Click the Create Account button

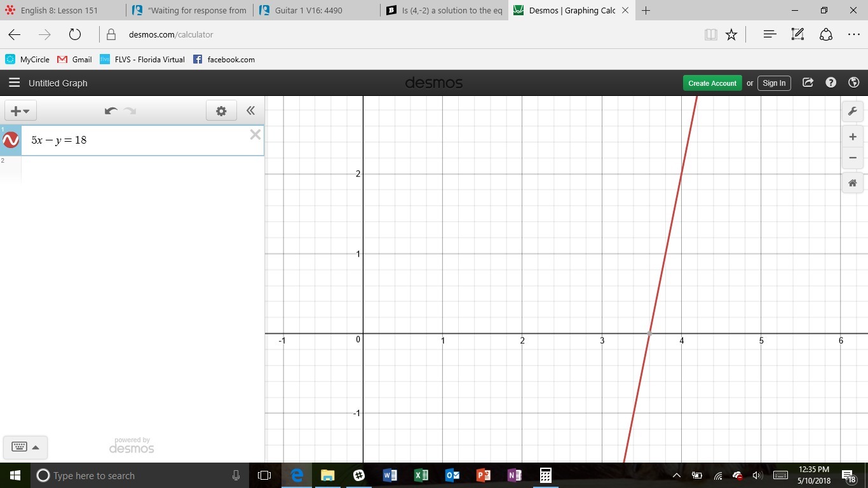(x=712, y=83)
